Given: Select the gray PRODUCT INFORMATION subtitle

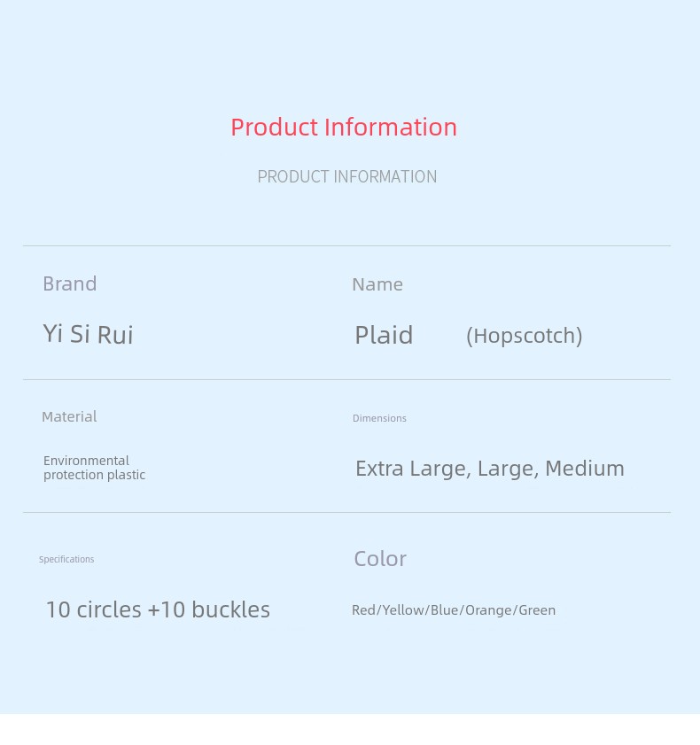Looking at the screenshot, I should point(347,177).
